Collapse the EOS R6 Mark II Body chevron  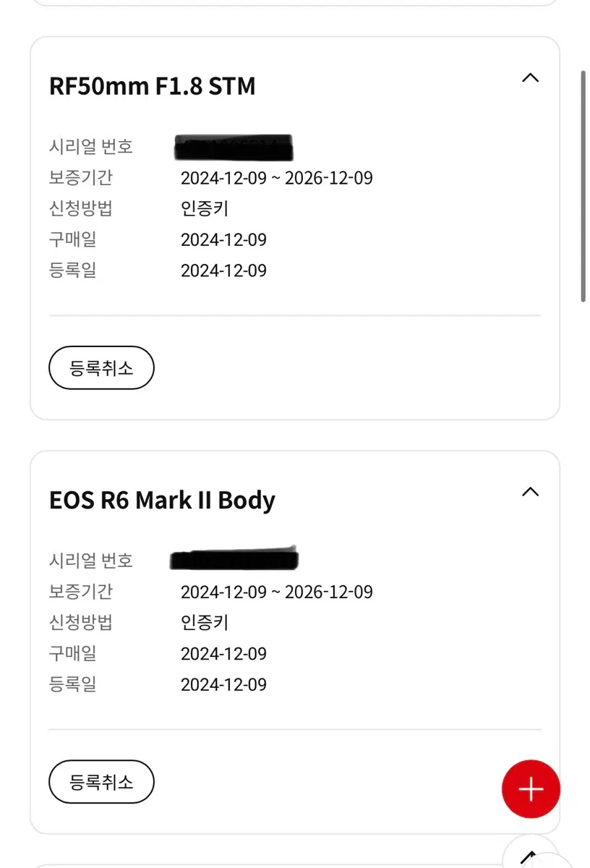(530, 492)
